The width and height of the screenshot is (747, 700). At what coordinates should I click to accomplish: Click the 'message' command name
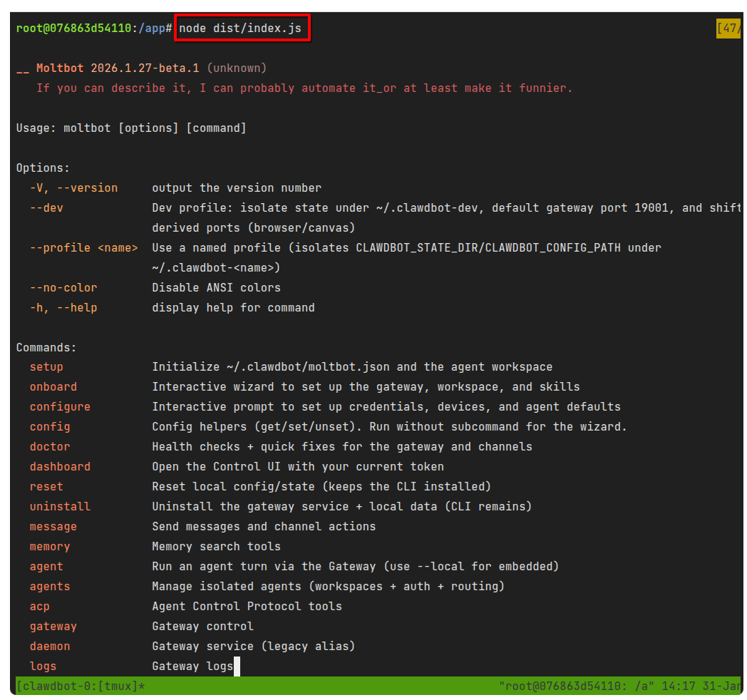[x=53, y=527]
